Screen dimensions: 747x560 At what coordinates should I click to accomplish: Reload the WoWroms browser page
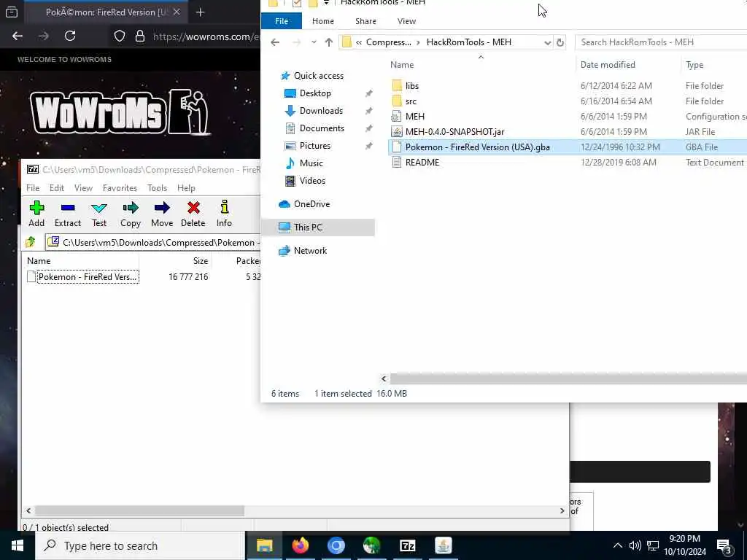coord(70,36)
